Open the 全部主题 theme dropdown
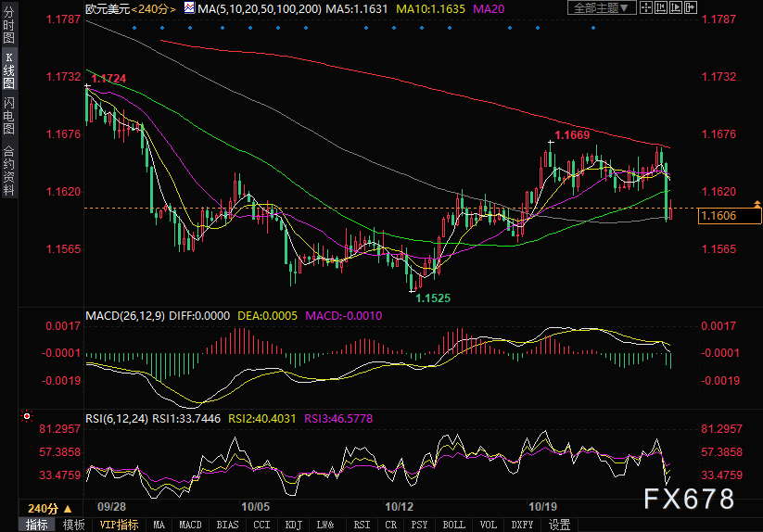 602,7
